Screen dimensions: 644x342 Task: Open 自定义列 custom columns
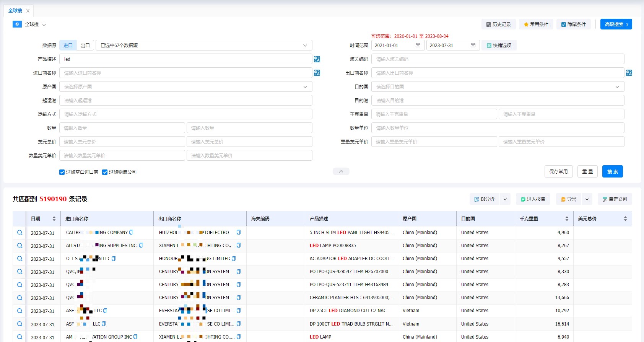point(615,199)
